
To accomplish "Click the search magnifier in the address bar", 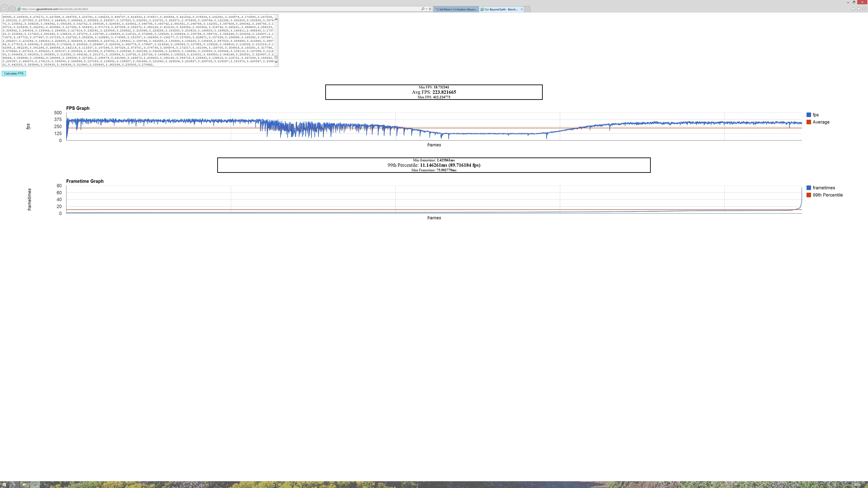I will [x=422, y=9].
